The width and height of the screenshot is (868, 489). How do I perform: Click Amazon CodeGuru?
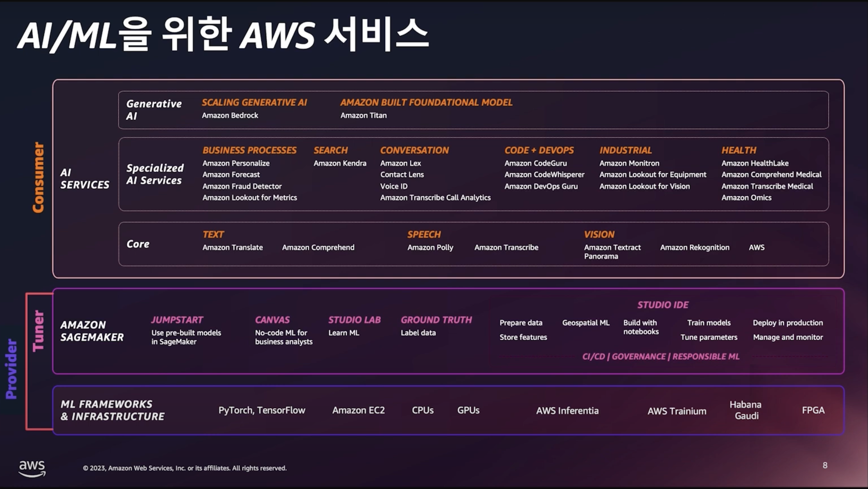536,163
